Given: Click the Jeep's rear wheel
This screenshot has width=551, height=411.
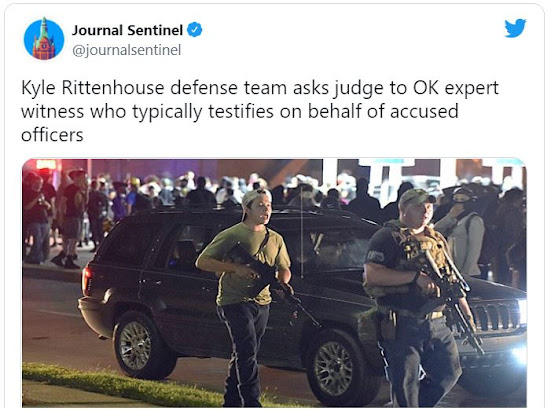Looking at the screenshot, I should (x=136, y=345).
